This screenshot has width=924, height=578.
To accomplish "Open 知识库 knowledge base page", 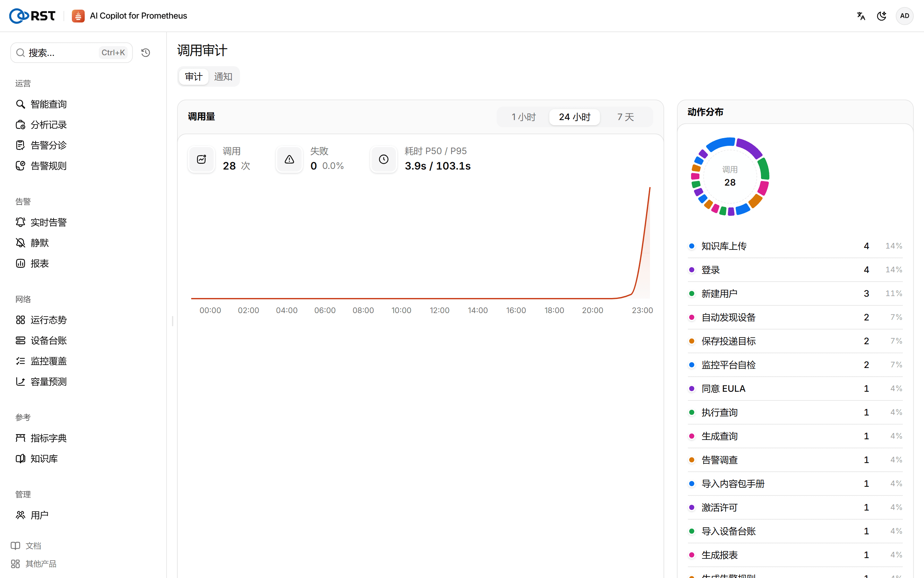I will 37,459.
